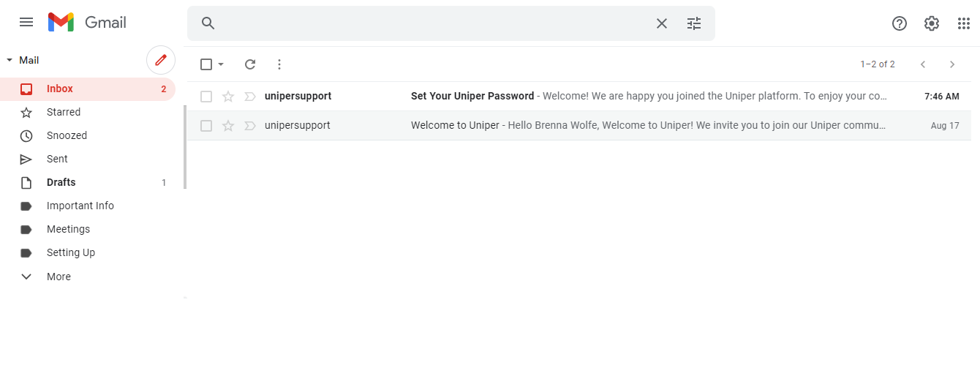The width and height of the screenshot is (980, 368).
Task: Open Gmail settings gear icon
Action: coord(931,23)
